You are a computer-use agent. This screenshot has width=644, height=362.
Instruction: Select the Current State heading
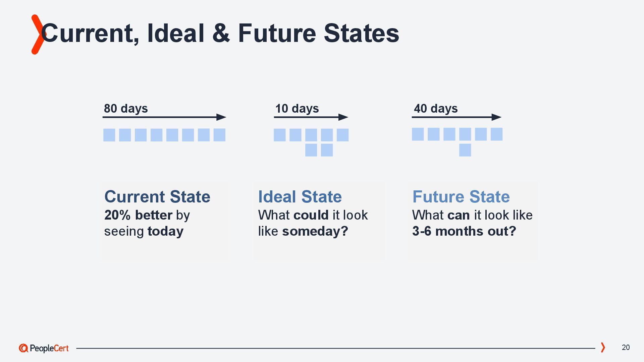coord(157,197)
